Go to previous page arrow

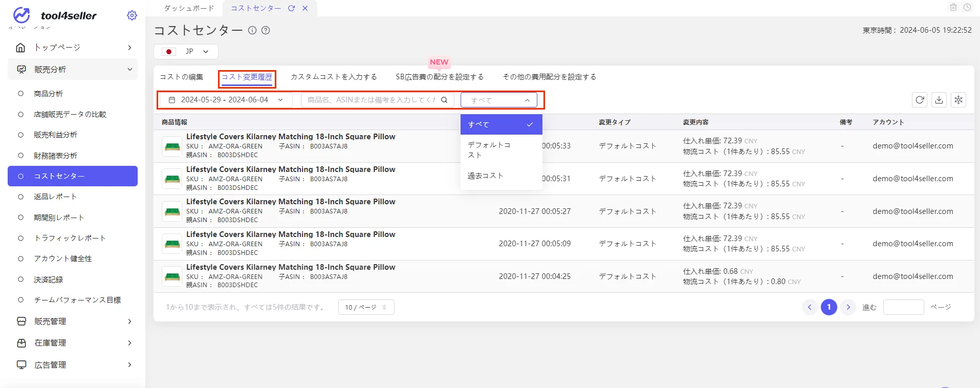click(810, 307)
